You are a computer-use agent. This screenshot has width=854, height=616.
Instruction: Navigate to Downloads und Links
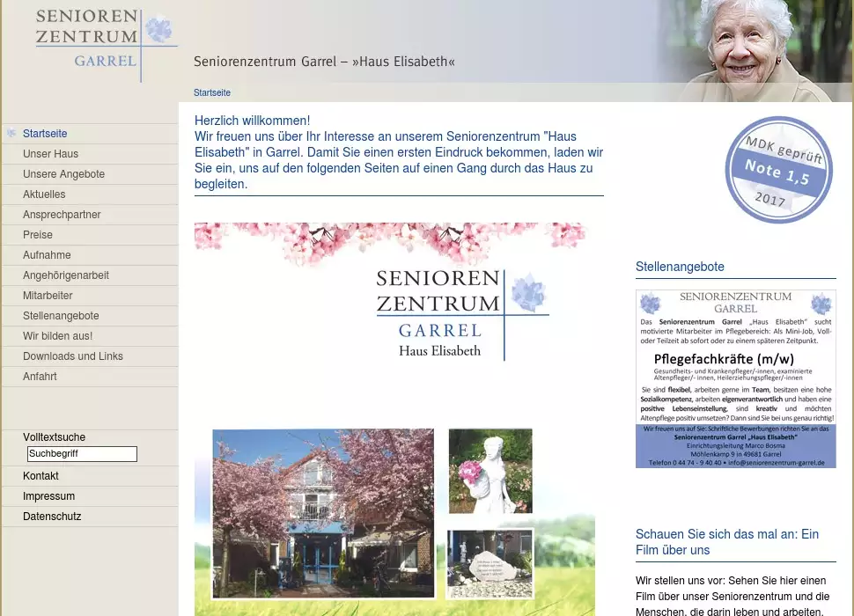[72, 356]
